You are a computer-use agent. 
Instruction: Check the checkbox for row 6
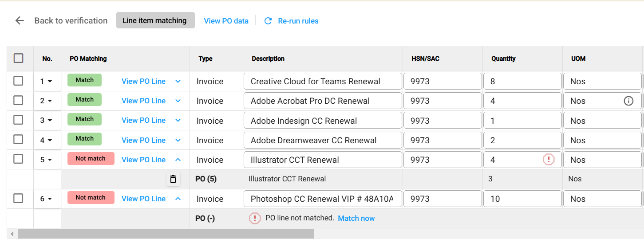[x=18, y=198]
